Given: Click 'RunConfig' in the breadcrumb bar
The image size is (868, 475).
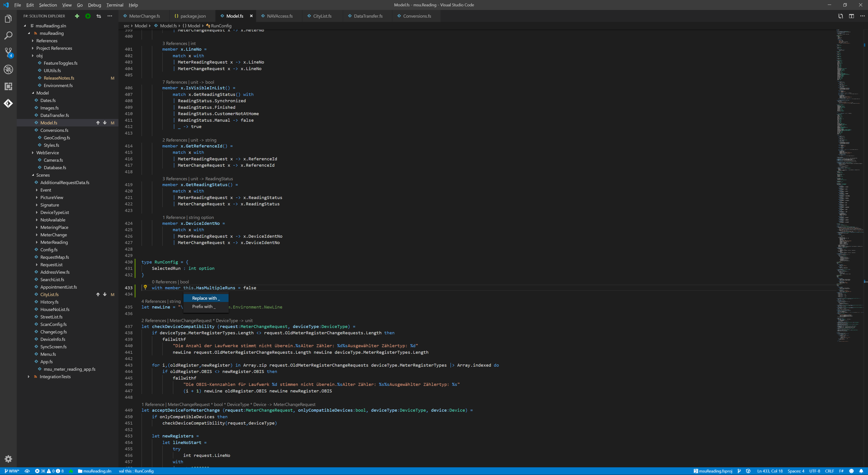Looking at the screenshot, I should coord(222,26).
